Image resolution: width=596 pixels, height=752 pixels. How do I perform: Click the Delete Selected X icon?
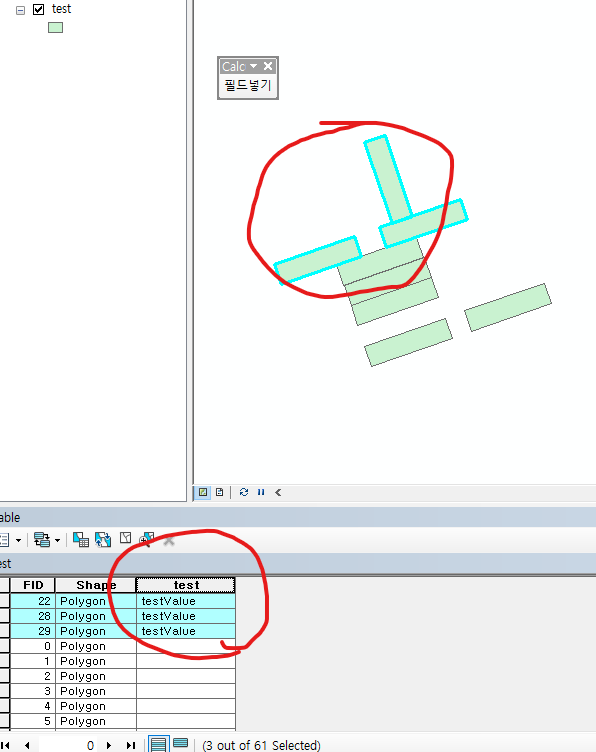[x=169, y=541]
